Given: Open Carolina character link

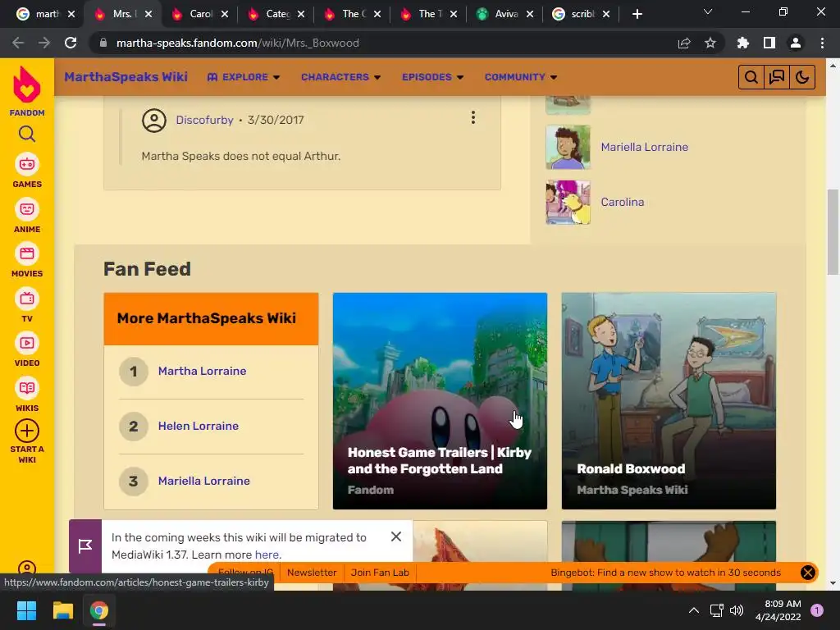Looking at the screenshot, I should pos(623,202).
